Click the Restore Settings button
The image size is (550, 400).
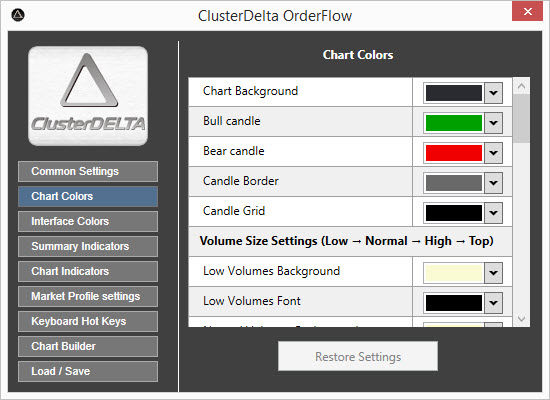(x=358, y=356)
